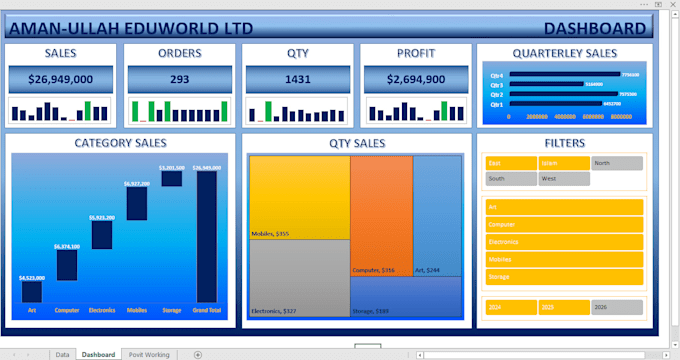Screen dimensions: 680x360
Task: Click the CATEGORY SALES chart title
Action: 121,143
